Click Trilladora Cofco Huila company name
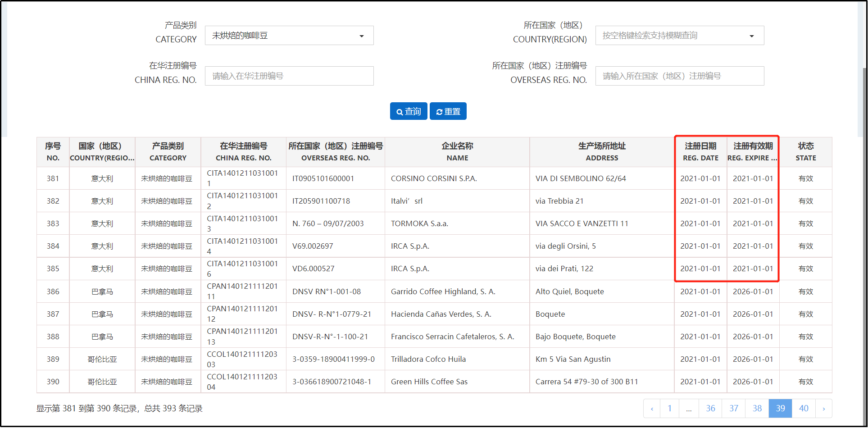The width and height of the screenshot is (868, 428). pyautogui.click(x=428, y=359)
